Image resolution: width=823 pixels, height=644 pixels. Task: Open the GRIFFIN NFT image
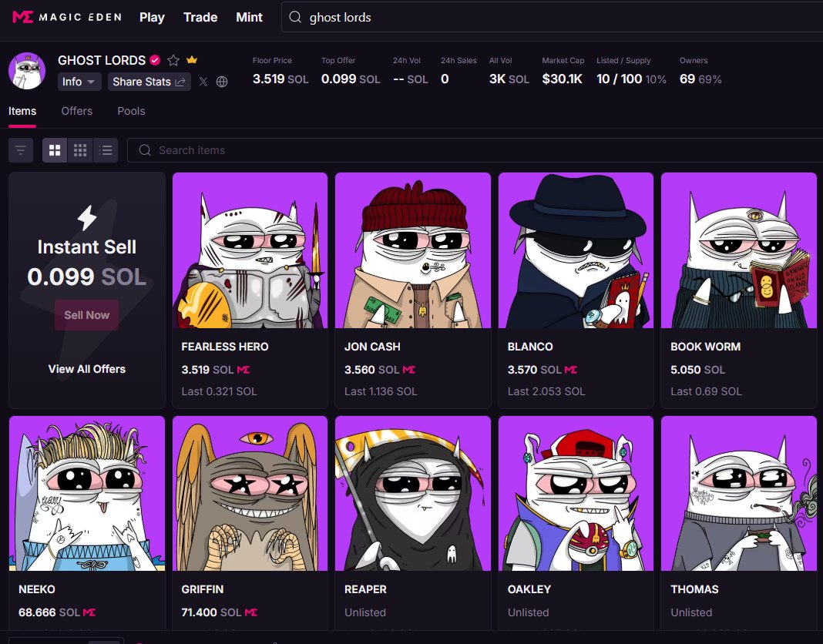click(x=250, y=493)
